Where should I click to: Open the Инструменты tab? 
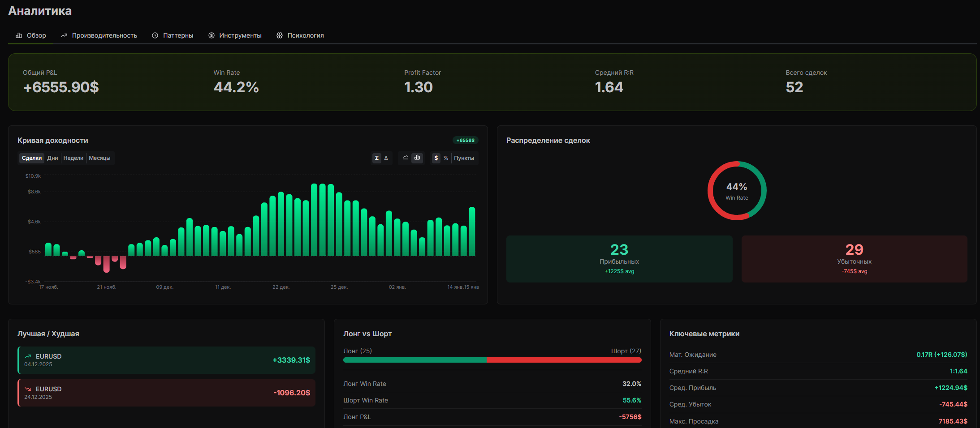235,35
